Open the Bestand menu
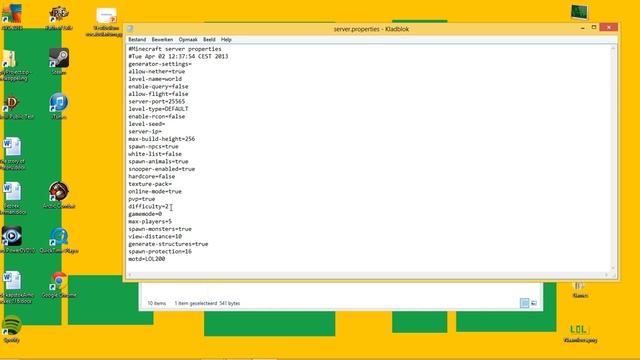Viewport: 640px width, 360px height. point(137,40)
